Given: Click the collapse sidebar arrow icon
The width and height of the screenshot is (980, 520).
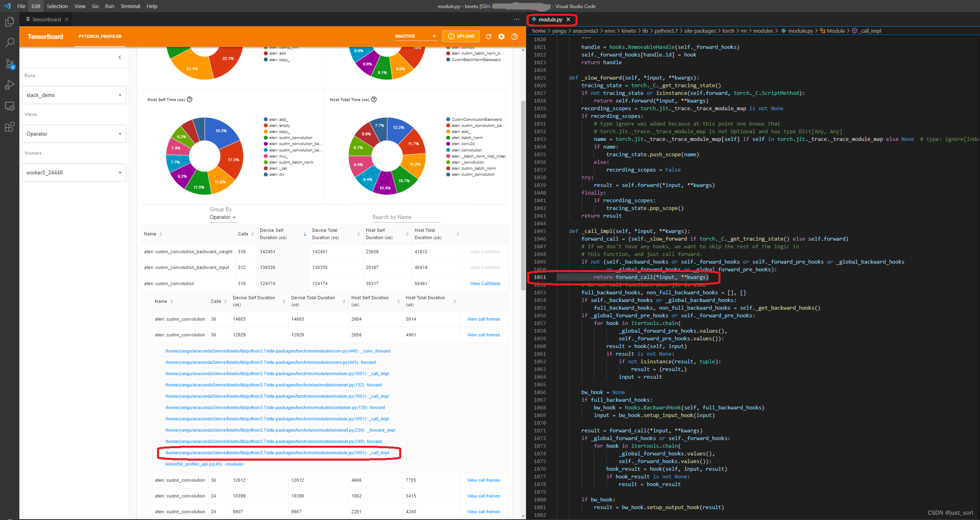Looking at the screenshot, I should point(119,58).
